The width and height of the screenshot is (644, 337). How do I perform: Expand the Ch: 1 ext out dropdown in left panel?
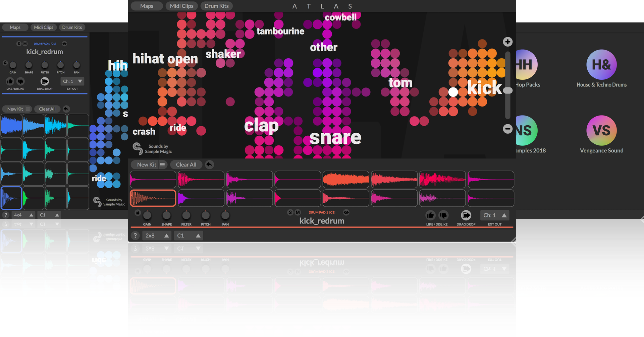(x=72, y=81)
